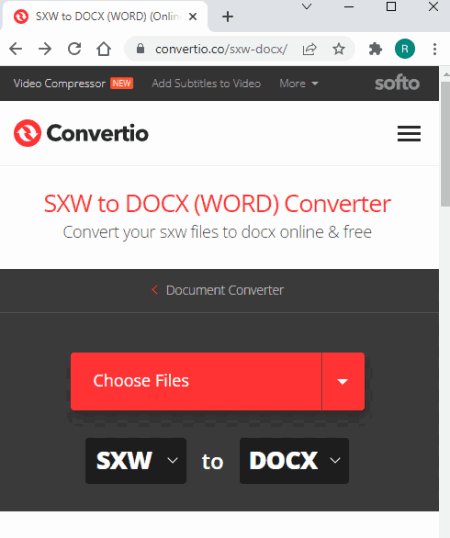Open Add Subtitles to Video link

[206, 83]
